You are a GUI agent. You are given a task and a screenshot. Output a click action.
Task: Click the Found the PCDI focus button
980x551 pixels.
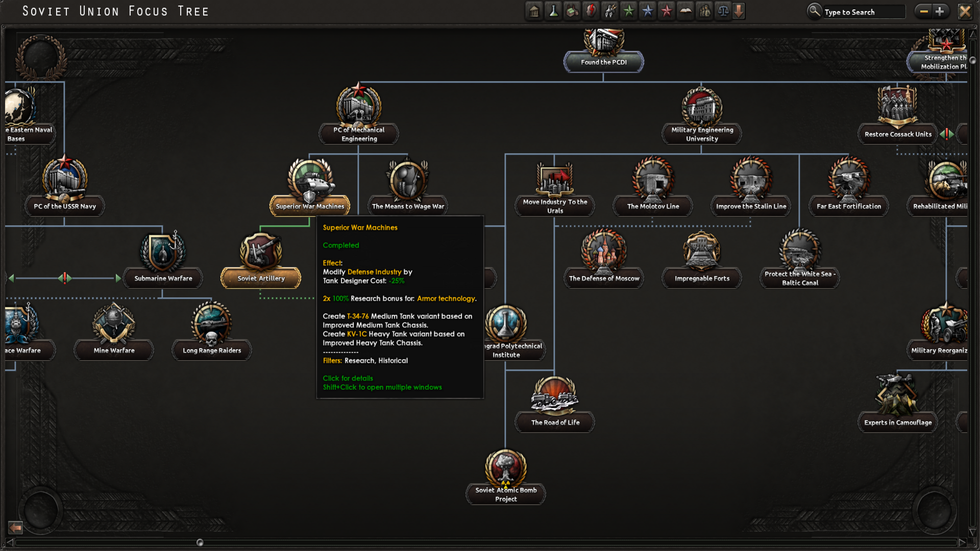(603, 62)
